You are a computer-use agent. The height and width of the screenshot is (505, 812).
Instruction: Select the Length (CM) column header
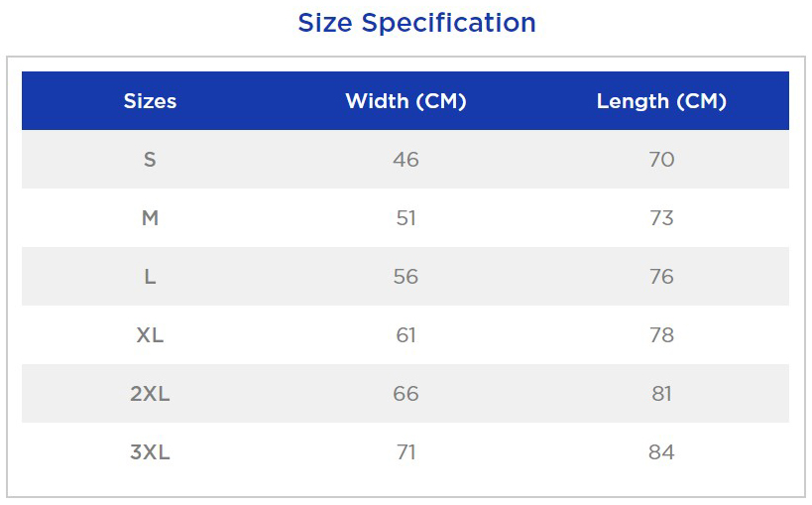click(x=661, y=101)
